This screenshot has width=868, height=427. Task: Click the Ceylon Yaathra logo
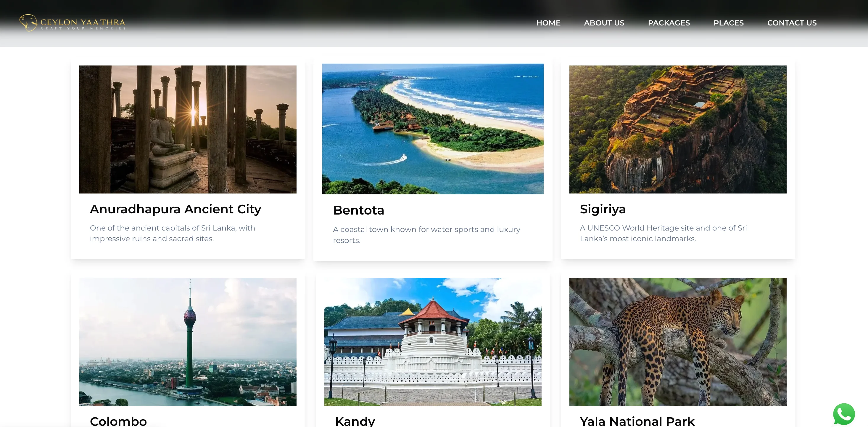pyautogui.click(x=73, y=23)
